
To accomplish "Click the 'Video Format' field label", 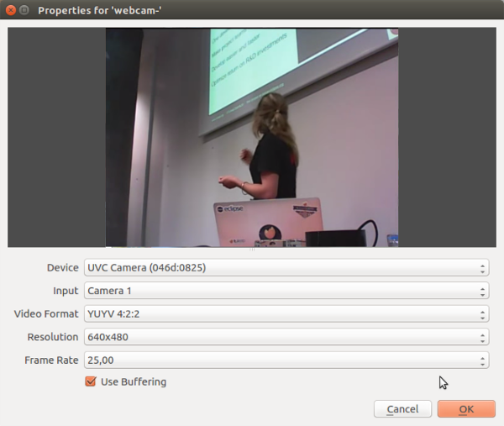I will pyautogui.click(x=46, y=314).
